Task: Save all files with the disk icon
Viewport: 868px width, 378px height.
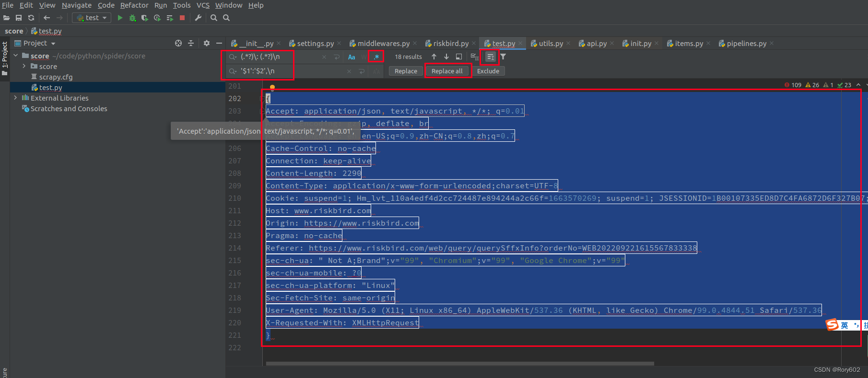Action: pyautogui.click(x=19, y=18)
